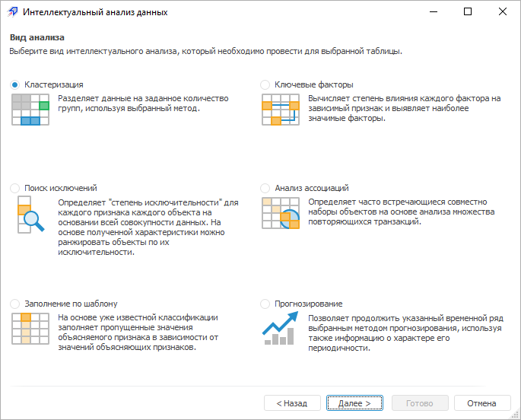Close the Интеллектуальный анализ данных window
Viewport: 521px width, 420px height.
click(x=503, y=12)
